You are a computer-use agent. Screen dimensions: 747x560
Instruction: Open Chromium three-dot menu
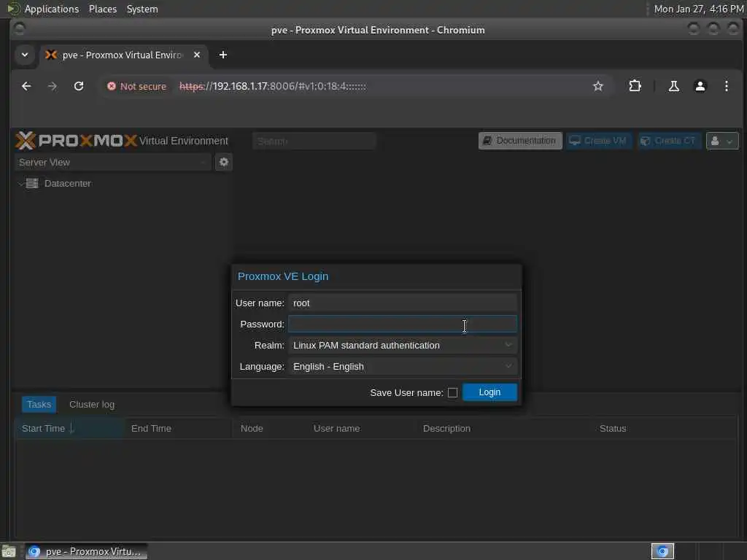726,86
